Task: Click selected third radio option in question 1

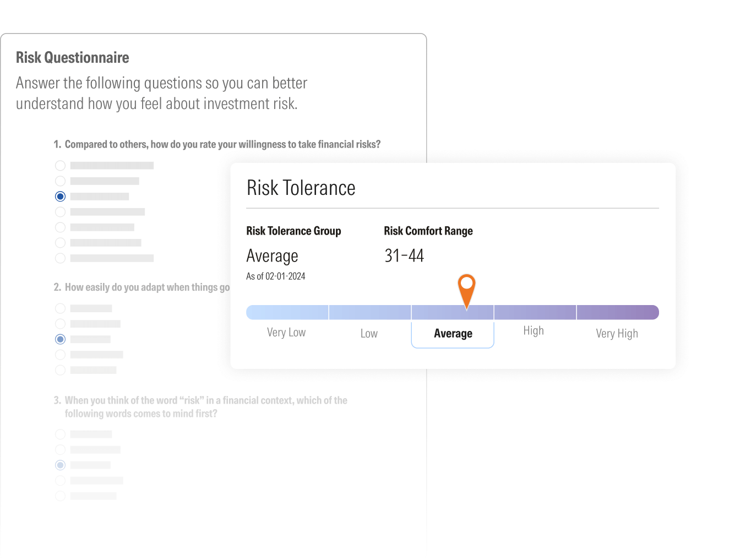Action: click(x=61, y=197)
